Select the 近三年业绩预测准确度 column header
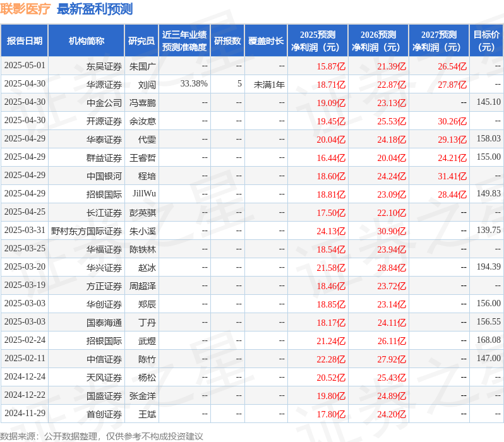The width and height of the screenshot is (504, 442). click(x=184, y=41)
